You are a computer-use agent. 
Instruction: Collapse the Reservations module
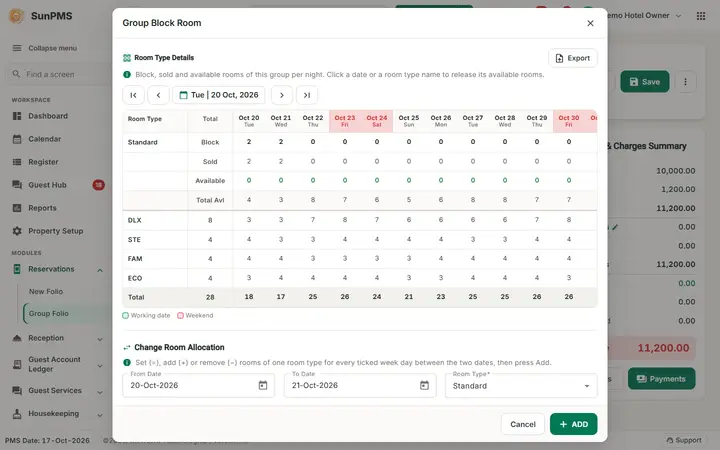pyautogui.click(x=100, y=270)
